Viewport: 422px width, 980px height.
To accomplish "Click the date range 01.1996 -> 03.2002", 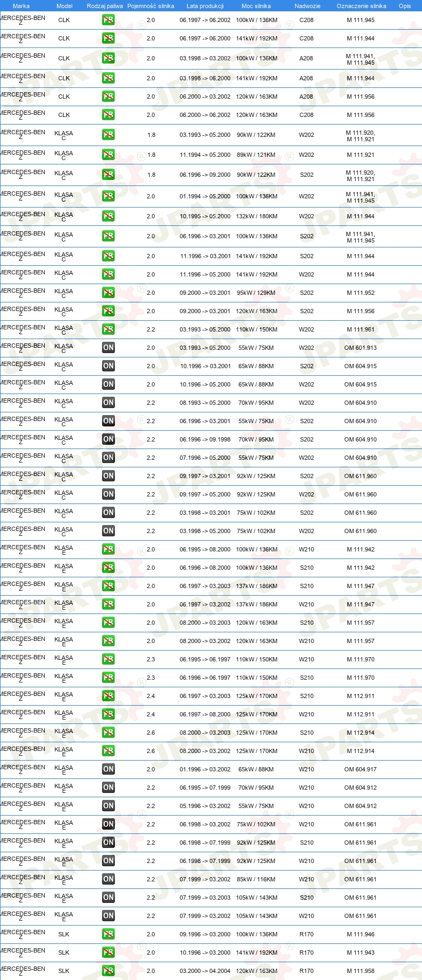I will tap(205, 769).
